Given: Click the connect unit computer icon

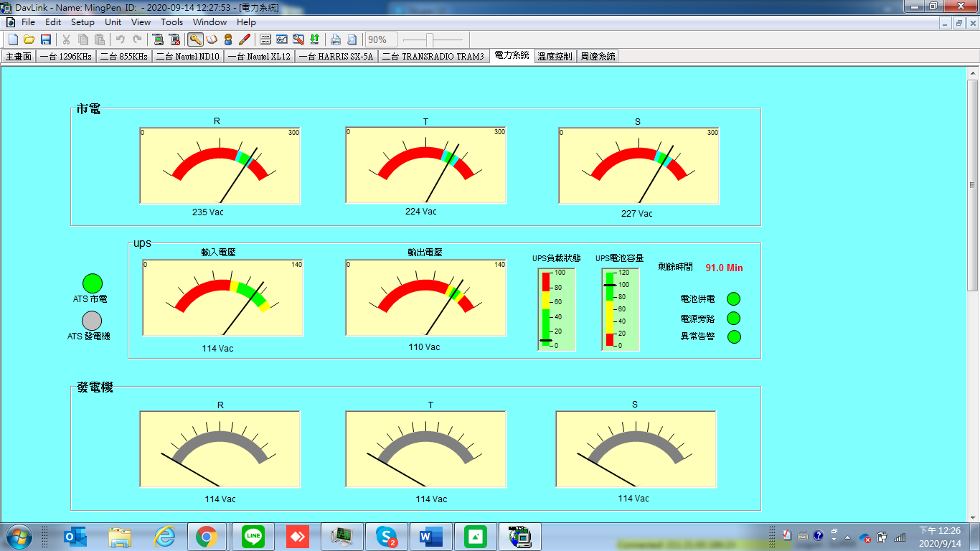Looking at the screenshot, I should 158,39.
